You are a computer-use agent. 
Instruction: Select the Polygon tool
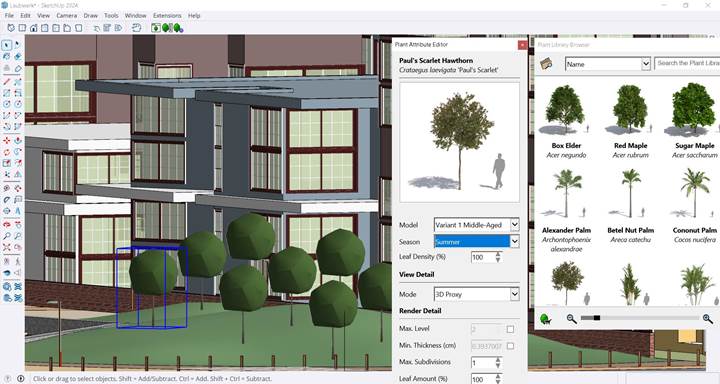point(18,104)
